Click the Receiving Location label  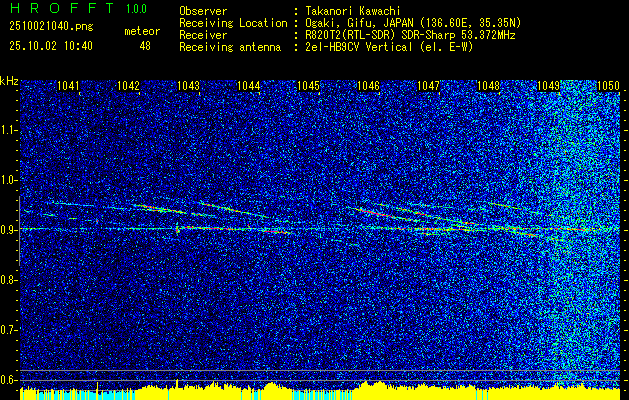coord(233,23)
